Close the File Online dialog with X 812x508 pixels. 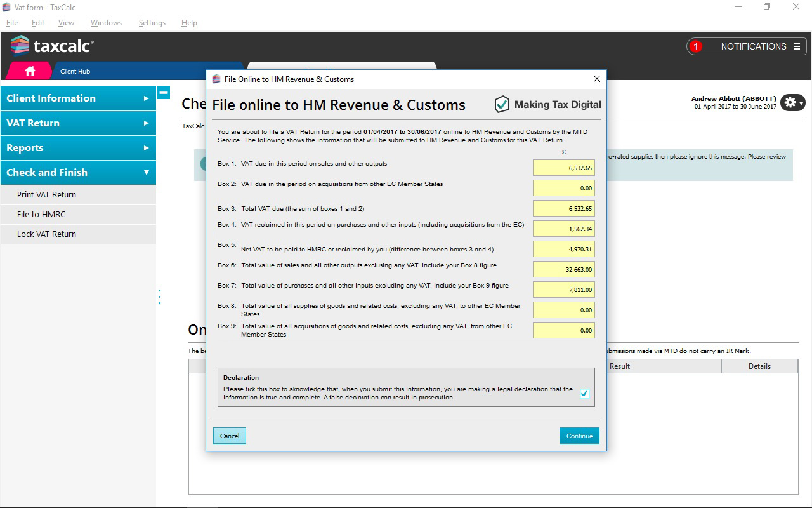click(x=596, y=79)
